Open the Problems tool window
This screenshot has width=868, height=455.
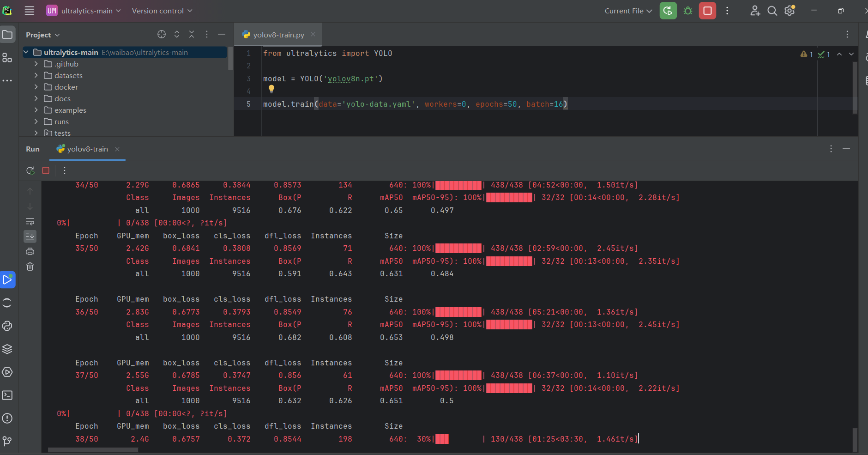(7, 418)
